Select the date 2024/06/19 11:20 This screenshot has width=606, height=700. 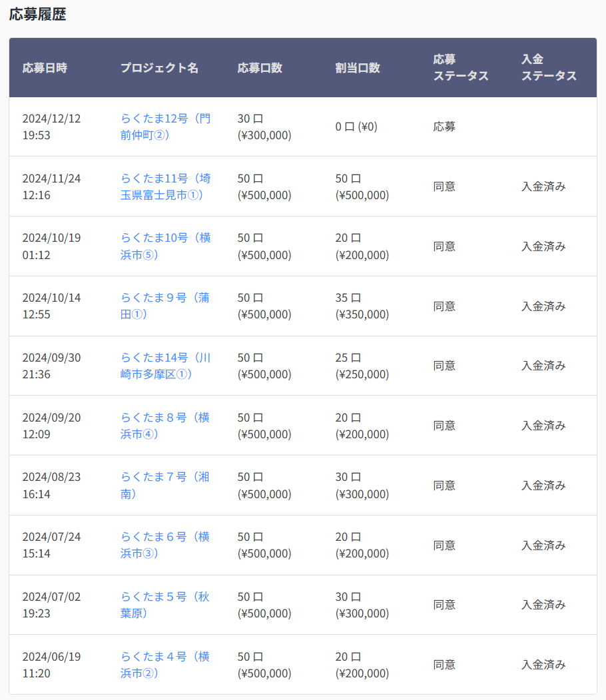click(x=52, y=665)
